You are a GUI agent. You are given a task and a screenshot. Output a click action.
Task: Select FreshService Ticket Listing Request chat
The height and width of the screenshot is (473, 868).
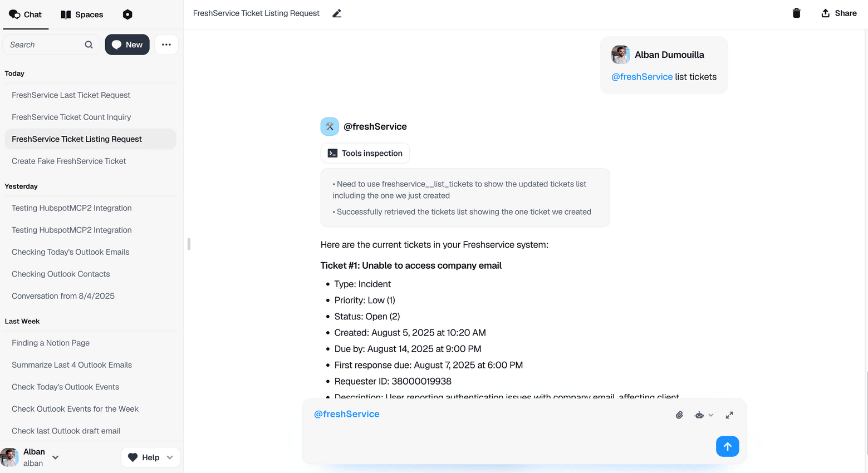(x=90, y=139)
